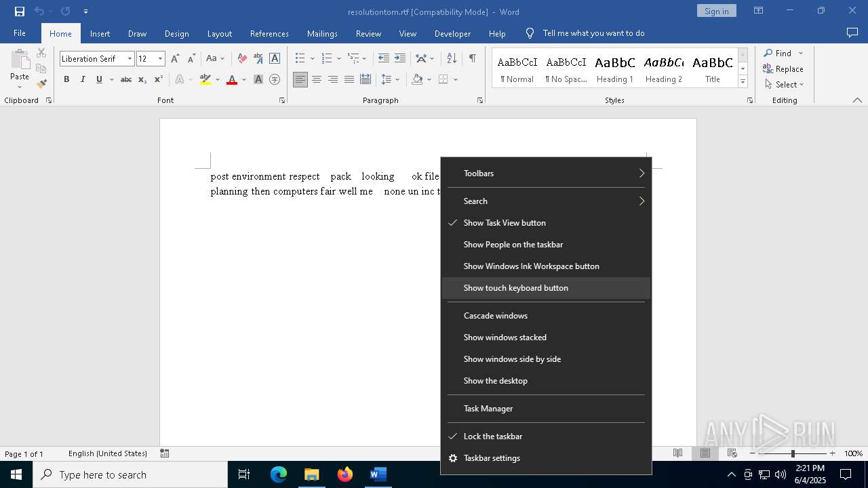
Task: Open the Toolbars submenu
Action: [546, 173]
